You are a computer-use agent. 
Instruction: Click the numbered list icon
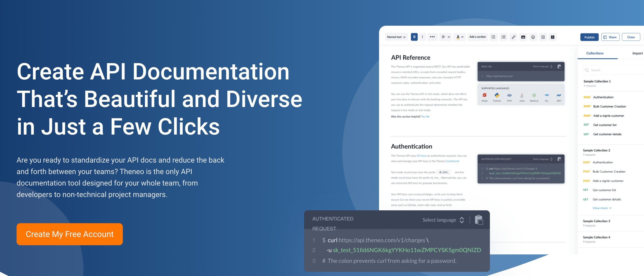pyautogui.click(x=503, y=37)
